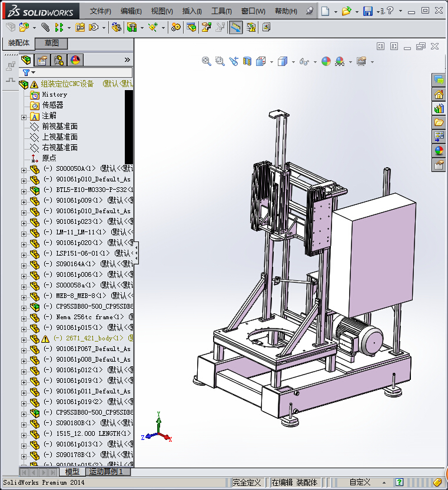Open the 视图(V) menu
Viewport: 448px width, 490px height.
click(x=162, y=11)
